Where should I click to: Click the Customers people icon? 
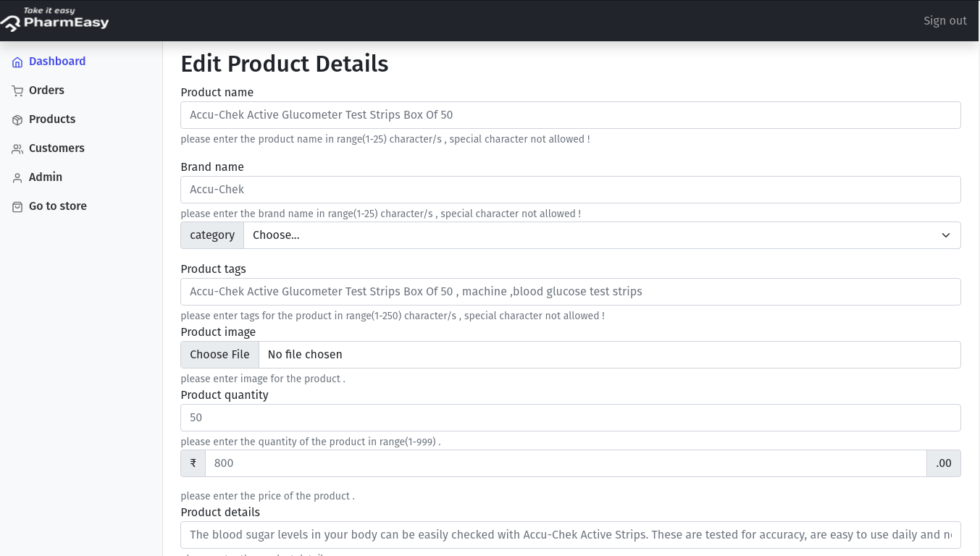(17, 149)
